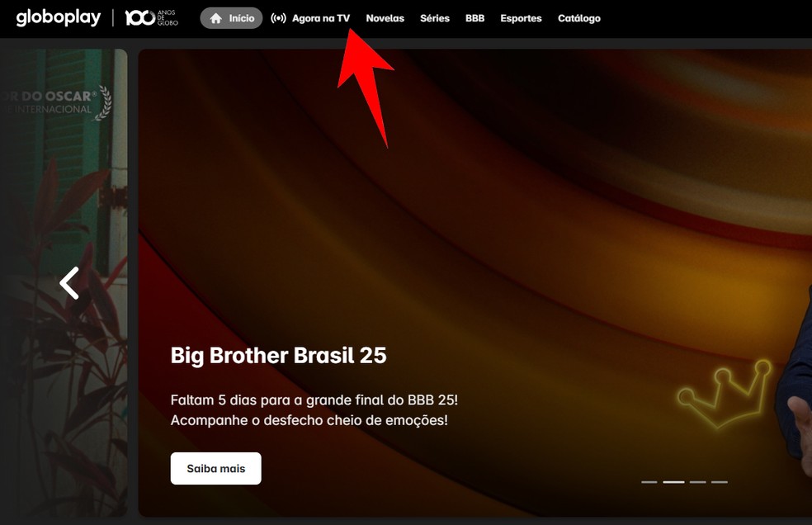Click the globoplay logo

pyautogui.click(x=59, y=18)
